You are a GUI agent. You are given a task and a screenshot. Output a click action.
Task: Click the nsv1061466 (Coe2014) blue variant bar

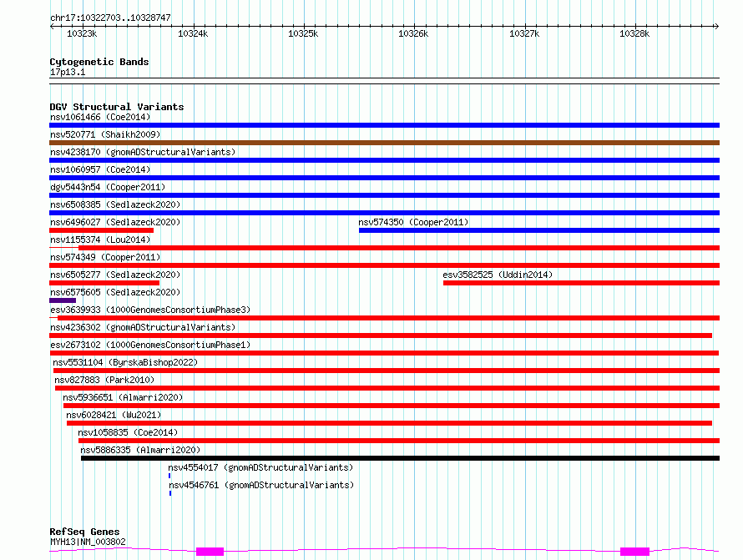384,125
